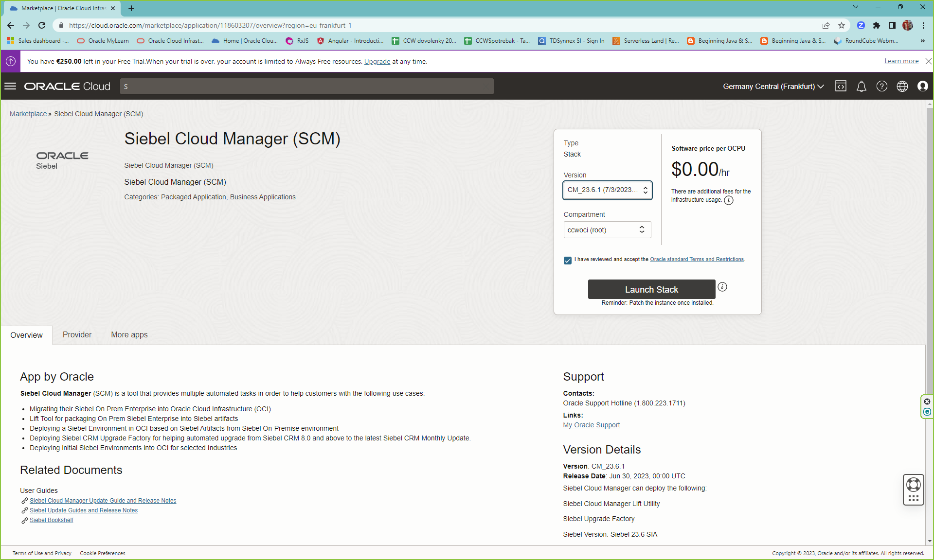Click the purple upgrade arrow icon
This screenshot has height=560, width=934.
pyautogui.click(x=10, y=61)
